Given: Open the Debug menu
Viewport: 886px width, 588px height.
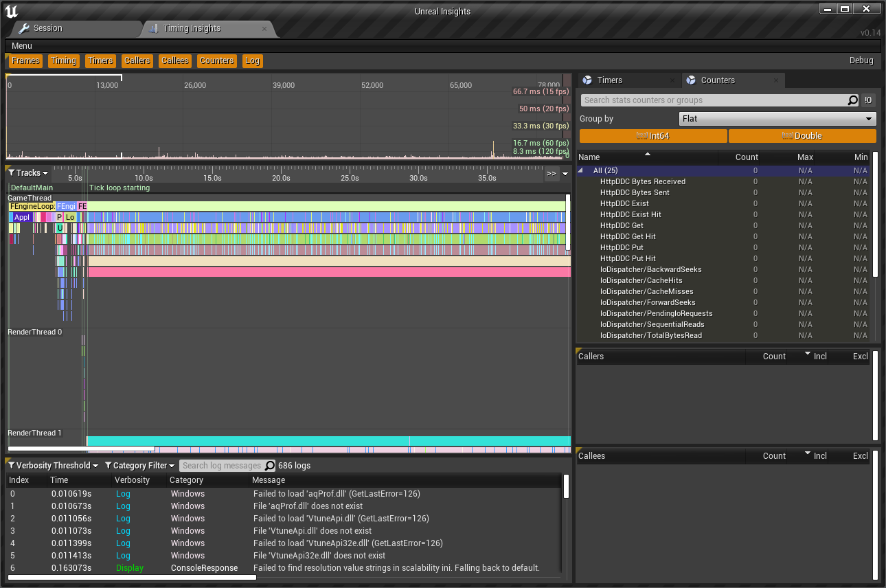Looking at the screenshot, I should pyautogui.click(x=861, y=60).
